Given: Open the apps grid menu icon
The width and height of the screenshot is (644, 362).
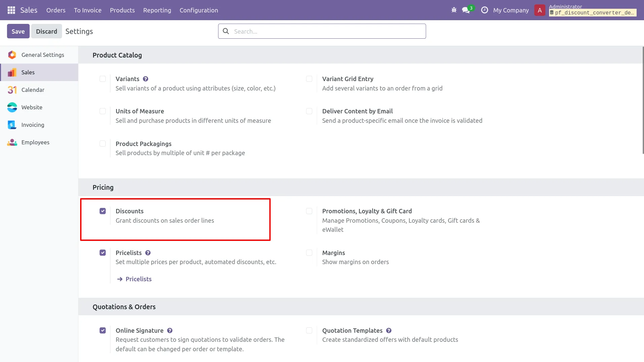Looking at the screenshot, I should [11, 10].
